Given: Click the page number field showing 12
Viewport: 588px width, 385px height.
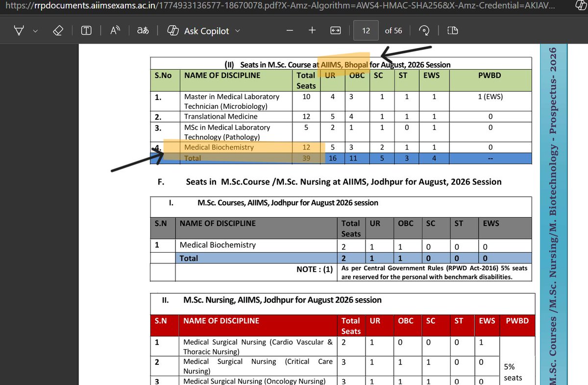Looking at the screenshot, I should (x=366, y=30).
